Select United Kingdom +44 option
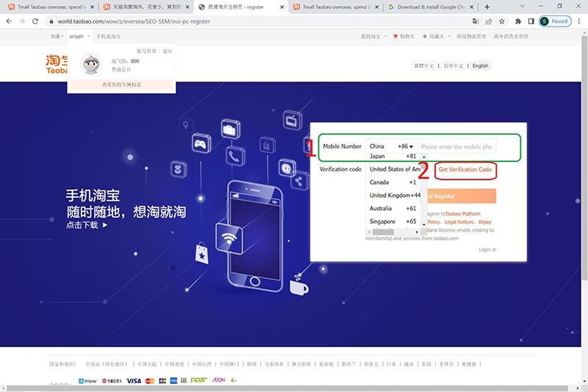588x392 pixels. [394, 196]
